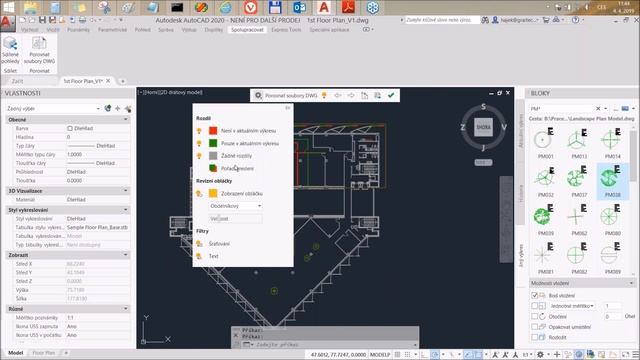Click the ViewCube top face
The width and height of the screenshot is (640, 360).
483,127
